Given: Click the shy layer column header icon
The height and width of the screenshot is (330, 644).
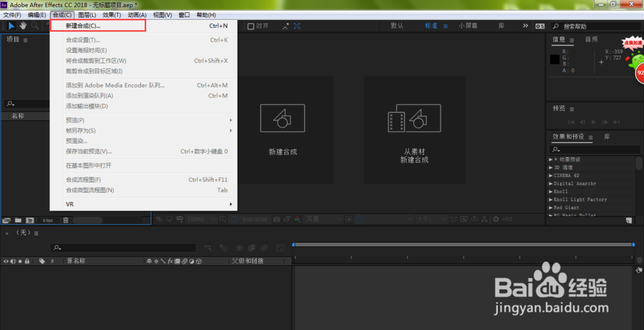Looking at the screenshot, I should coord(149,261).
